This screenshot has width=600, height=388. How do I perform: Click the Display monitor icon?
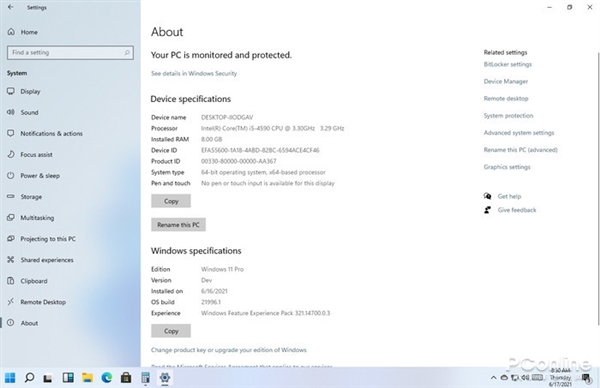[11, 91]
